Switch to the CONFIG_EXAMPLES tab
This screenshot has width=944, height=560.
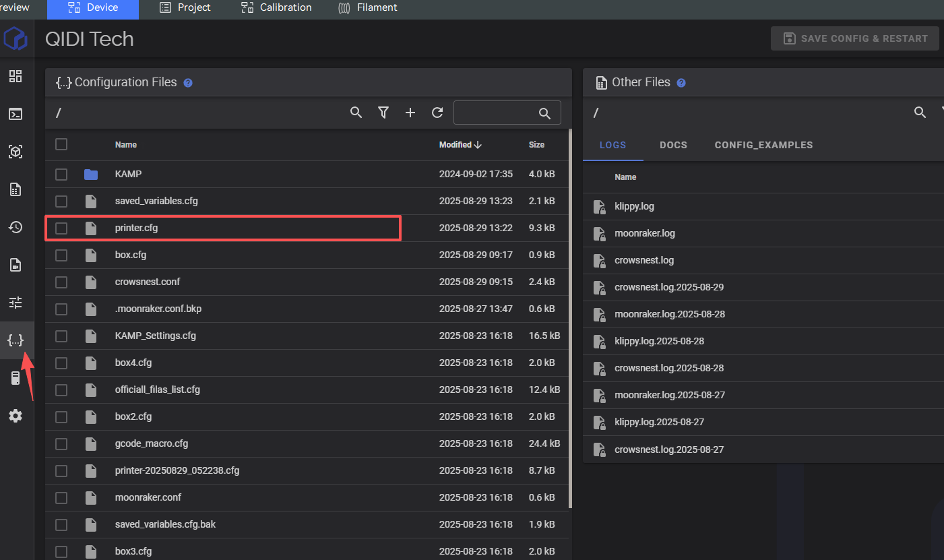[x=763, y=145]
